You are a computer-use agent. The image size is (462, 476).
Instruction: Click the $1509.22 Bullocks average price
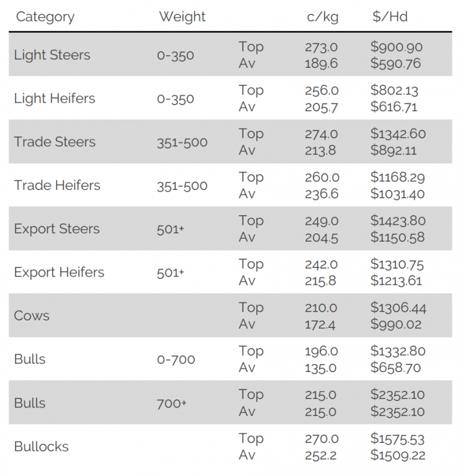[x=398, y=455]
